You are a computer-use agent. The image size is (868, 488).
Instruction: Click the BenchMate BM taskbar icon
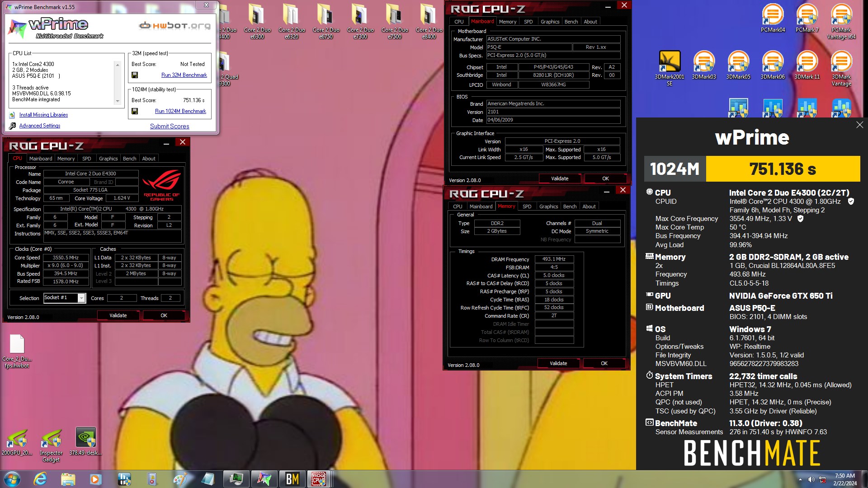click(292, 479)
